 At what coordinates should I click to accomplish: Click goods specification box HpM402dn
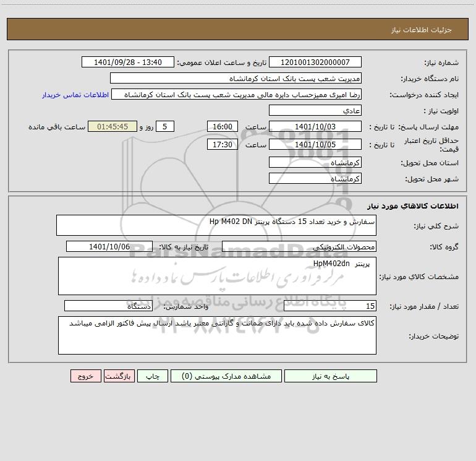point(217,276)
